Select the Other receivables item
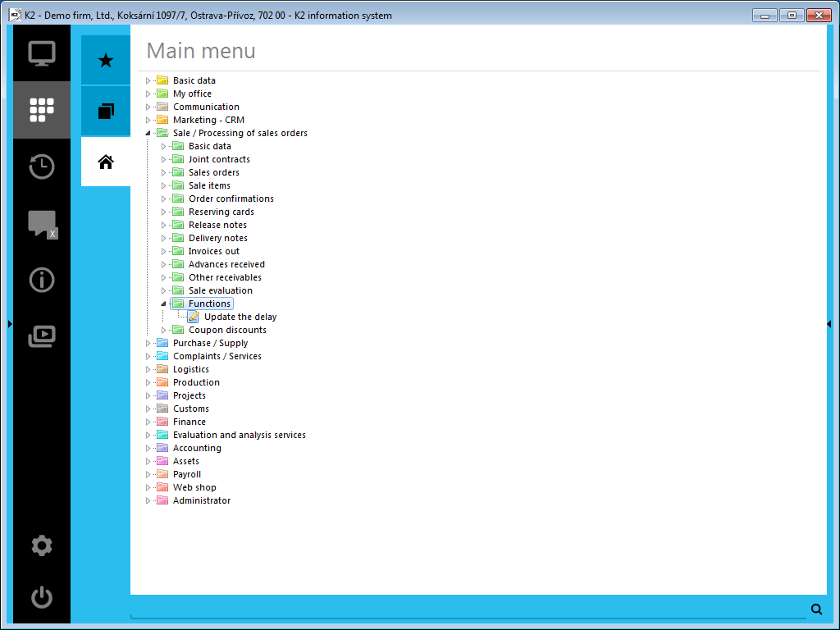This screenshot has height=630, width=840. click(225, 277)
